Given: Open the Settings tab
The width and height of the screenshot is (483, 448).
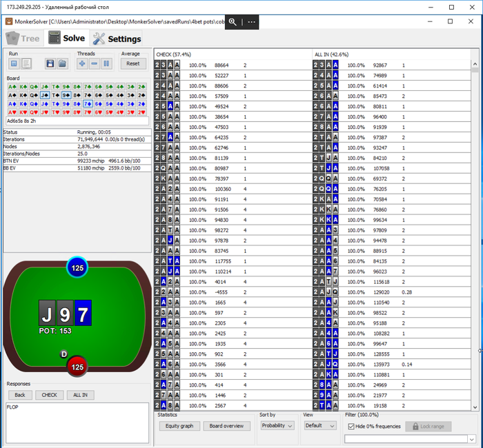Looking at the screenshot, I should click(x=117, y=39).
